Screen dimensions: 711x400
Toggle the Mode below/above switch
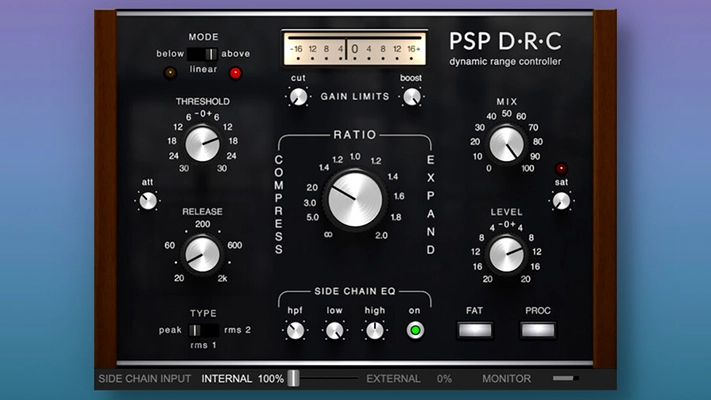pos(202,54)
